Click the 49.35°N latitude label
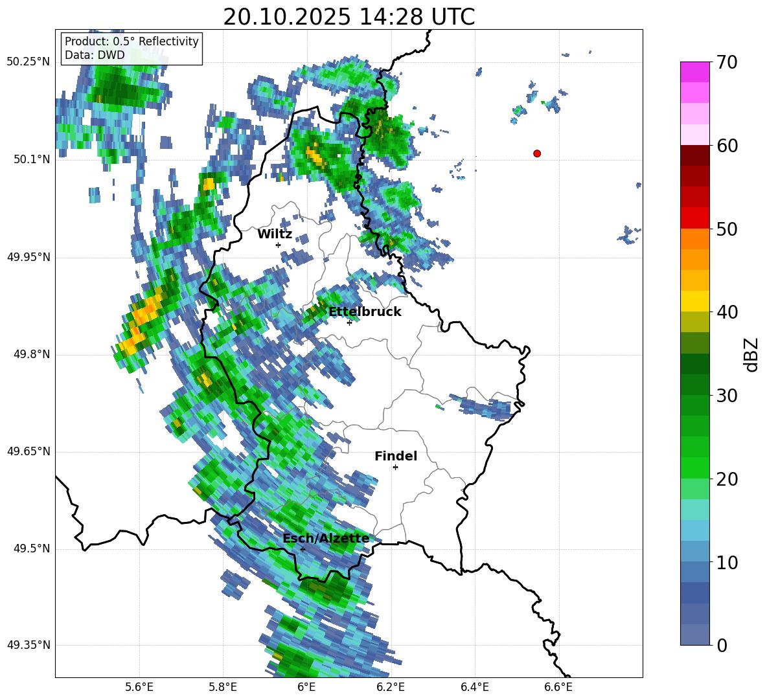The image size is (767, 700). [x=29, y=645]
